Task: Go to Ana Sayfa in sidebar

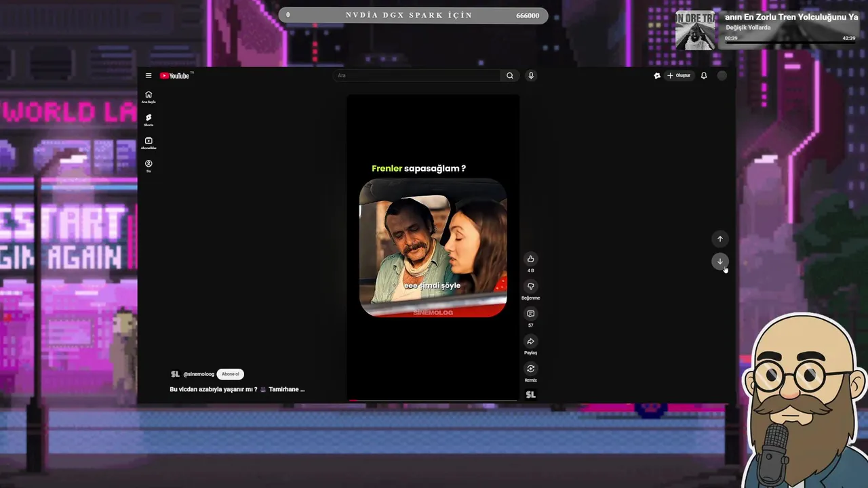Action: click(149, 97)
